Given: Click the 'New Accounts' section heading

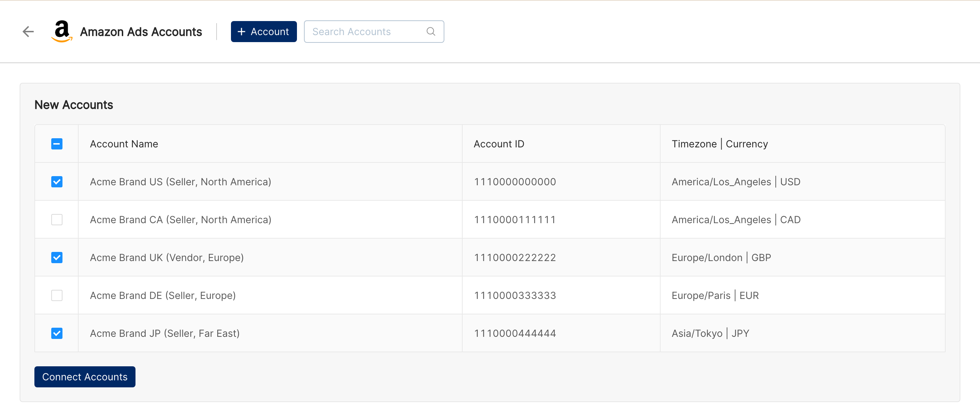Looking at the screenshot, I should [73, 105].
